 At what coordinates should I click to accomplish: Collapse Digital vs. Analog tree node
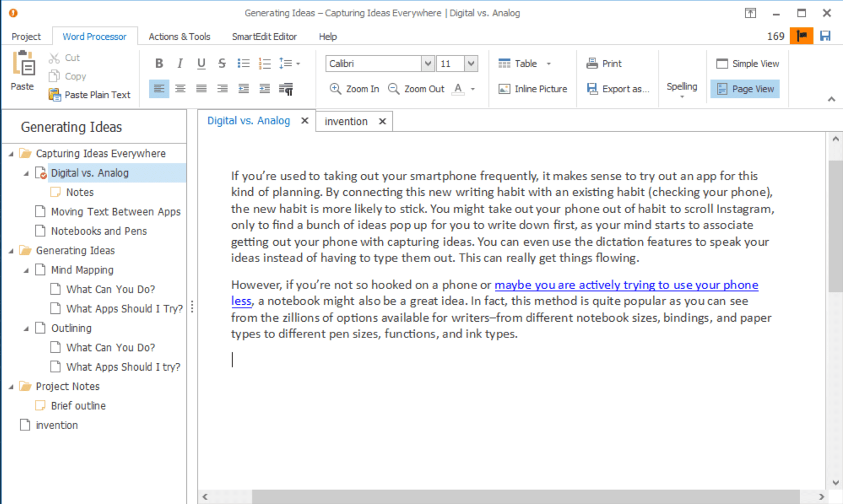pos(26,173)
